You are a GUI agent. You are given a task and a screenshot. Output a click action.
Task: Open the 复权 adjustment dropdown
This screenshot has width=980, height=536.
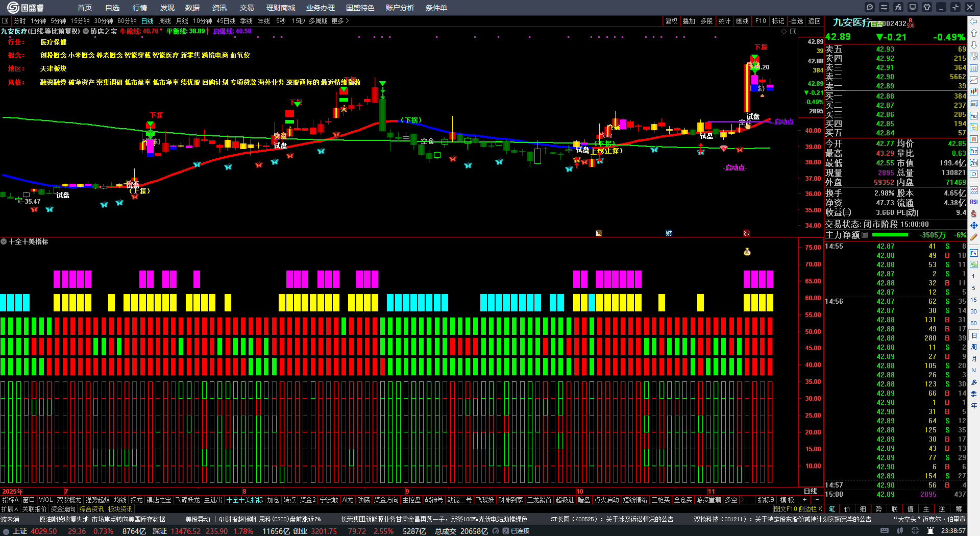pyautogui.click(x=671, y=21)
